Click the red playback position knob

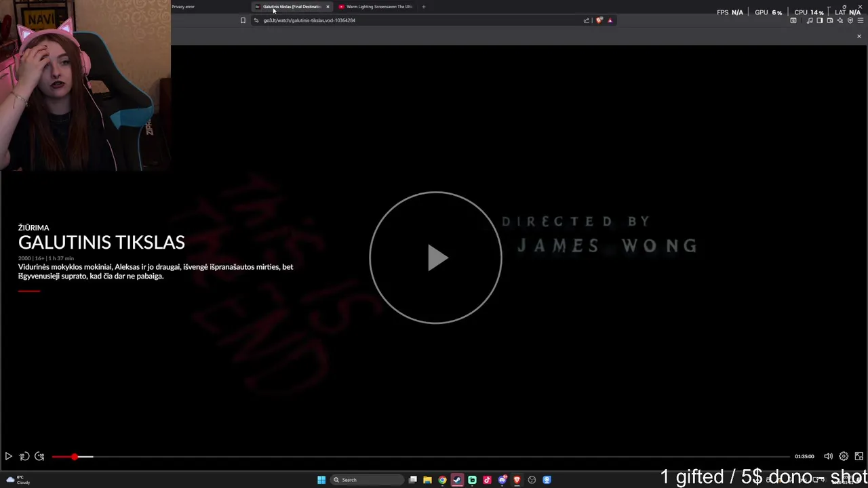tap(75, 457)
